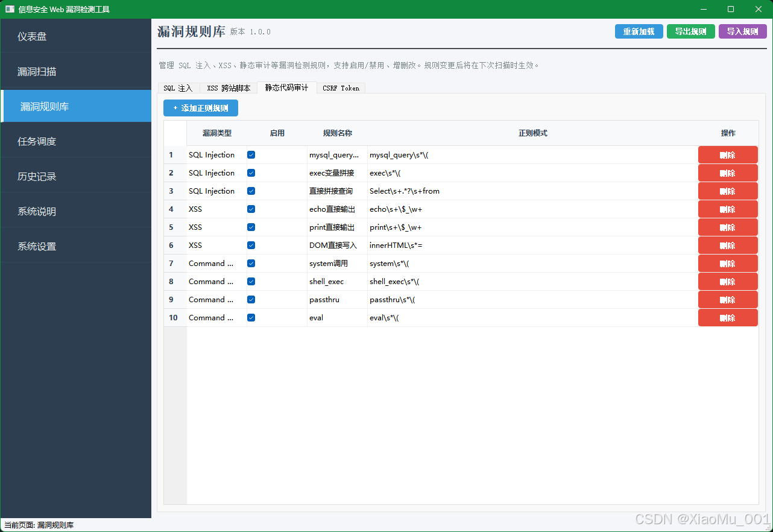Open 系统设置 in the sidebar
Image resolution: width=773 pixels, height=532 pixels.
click(75, 247)
